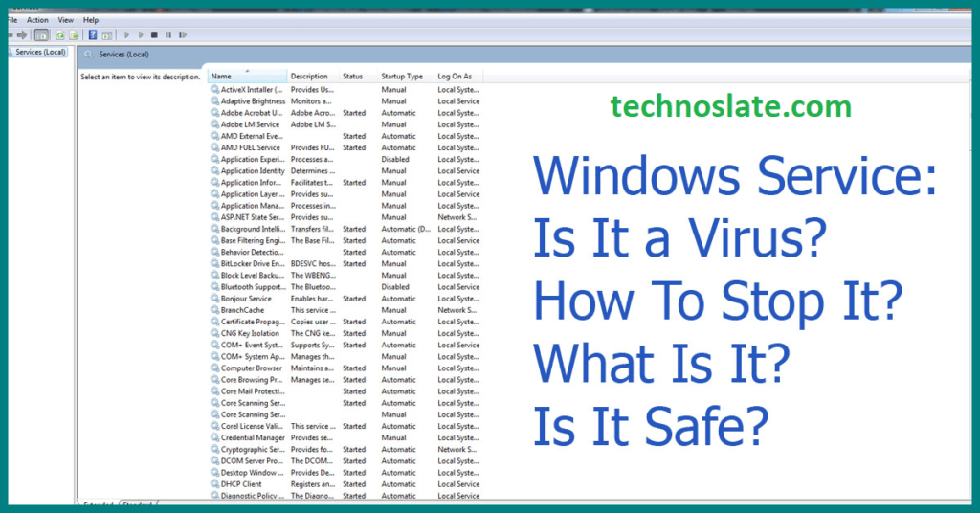This screenshot has width=980, height=513.
Task: Click the magnifier icon in Services (Local) header
Action: coord(88,55)
